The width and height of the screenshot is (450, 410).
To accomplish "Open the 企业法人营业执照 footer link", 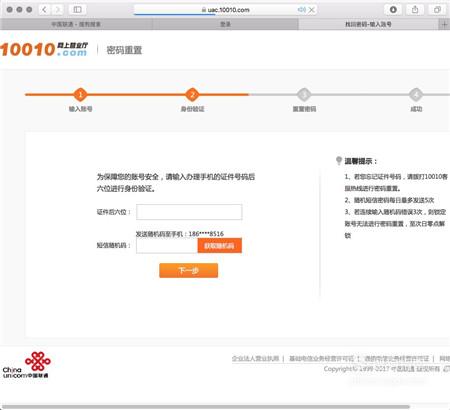I will pos(255,359).
